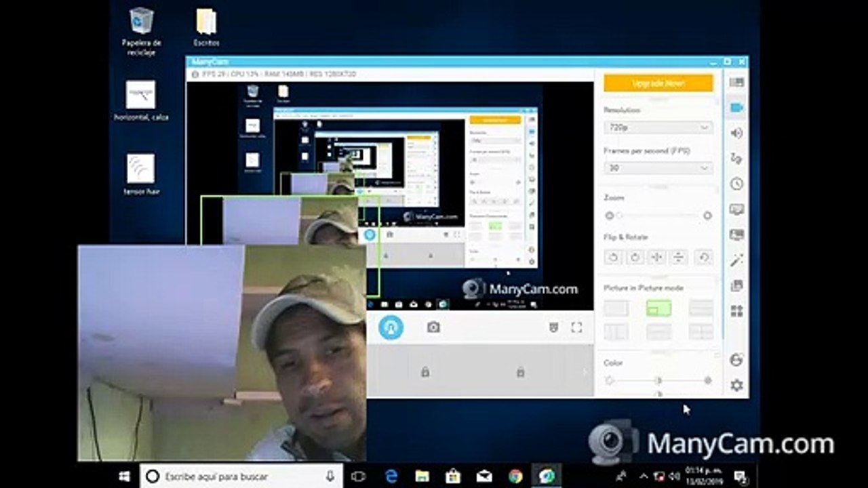Open the Presets panel in ManyCam sidebar
The width and height of the screenshot is (868, 488).
(x=736, y=82)
